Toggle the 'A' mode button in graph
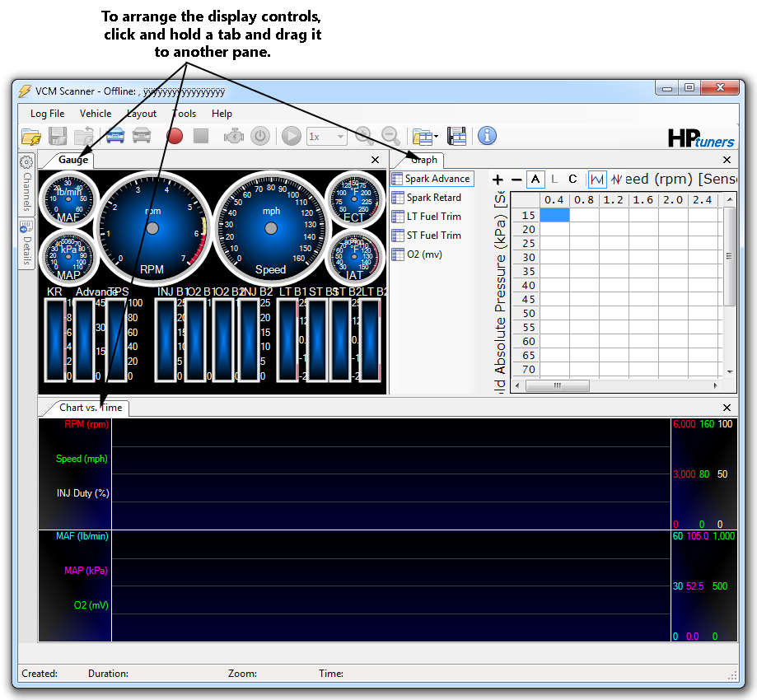Screen dimensions: 757x700 tap(536, 180)
